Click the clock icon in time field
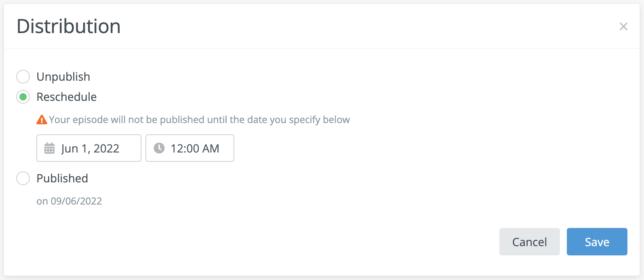This screenshot has height=280, width=644. click(x=159, y=148)
